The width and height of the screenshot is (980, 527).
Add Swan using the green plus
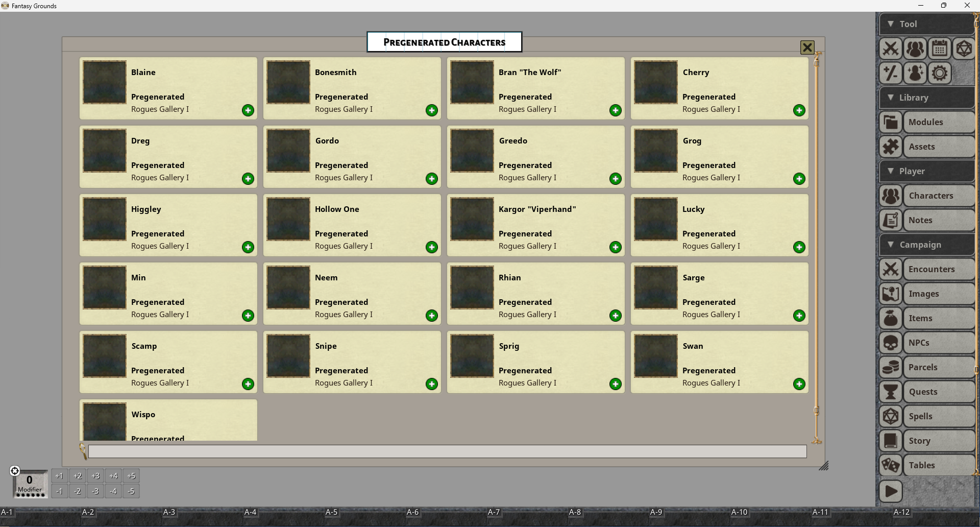coord(799,384)
